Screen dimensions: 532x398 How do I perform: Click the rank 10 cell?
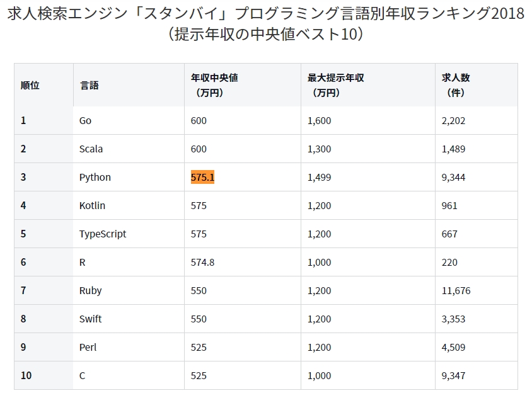[26, 376]
